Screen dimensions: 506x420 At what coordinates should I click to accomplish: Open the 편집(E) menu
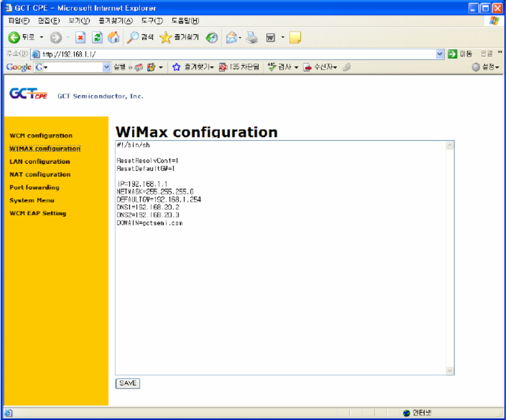(49, 21)
